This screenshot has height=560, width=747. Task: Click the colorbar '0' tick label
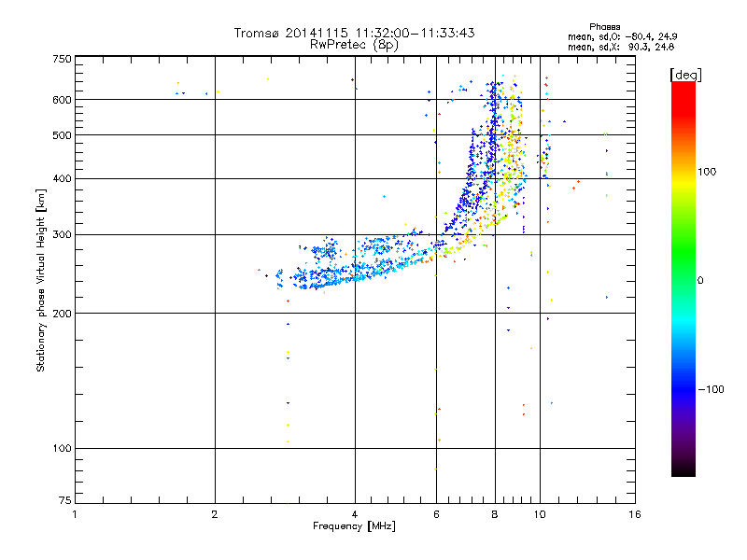(700, 281)
